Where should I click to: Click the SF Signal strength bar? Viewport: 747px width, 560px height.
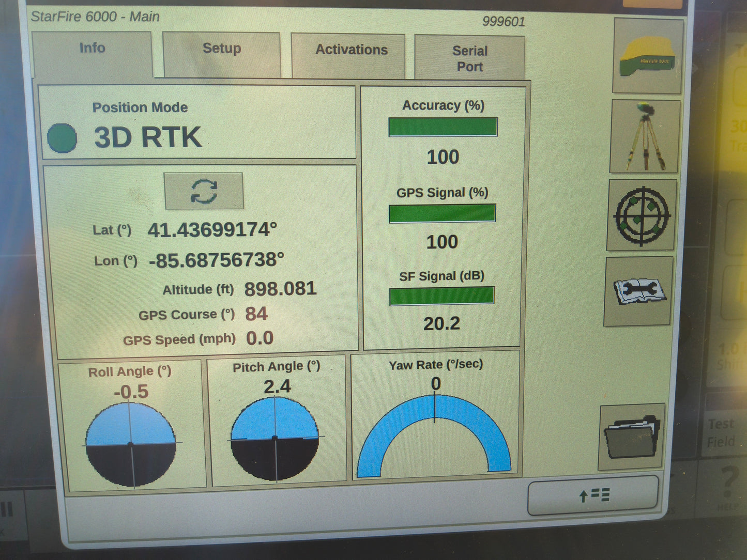tap(441, 295)
